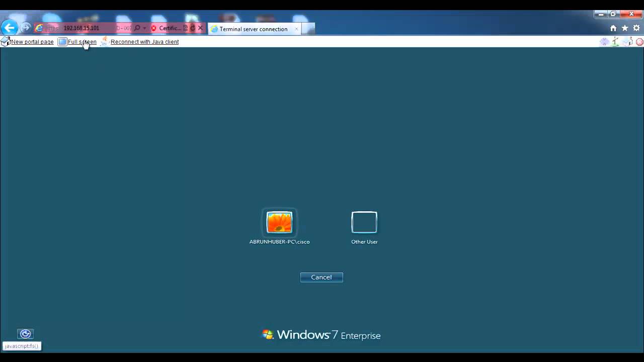Select the Other User tile
The width and height of the screenshot is (644, 362).
pyautogui.click(x=364, y=222)
